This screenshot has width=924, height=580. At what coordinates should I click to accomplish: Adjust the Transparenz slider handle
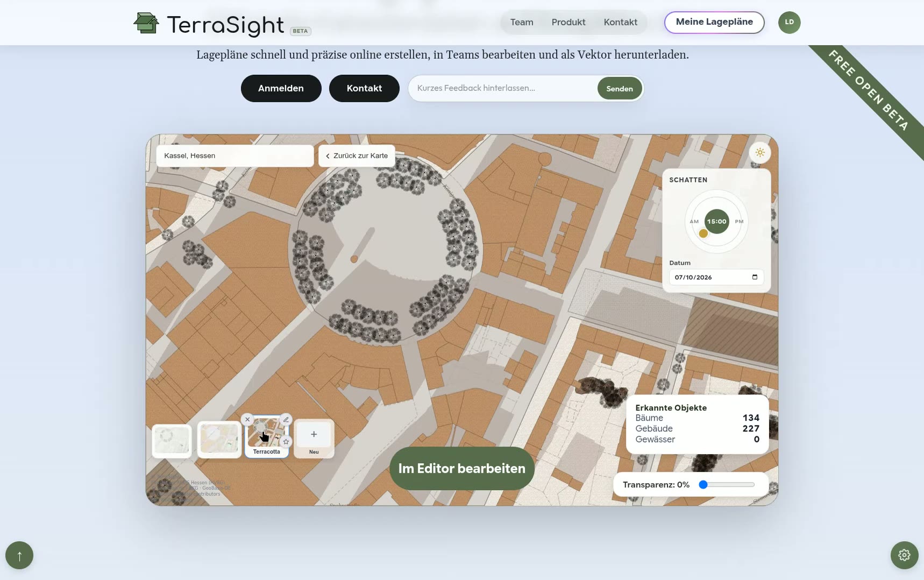703,485
